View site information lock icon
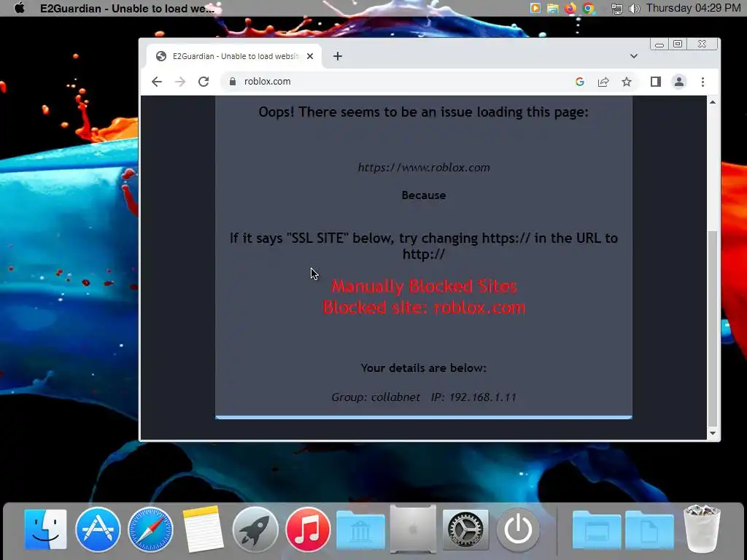 click(x=233, y=82)
